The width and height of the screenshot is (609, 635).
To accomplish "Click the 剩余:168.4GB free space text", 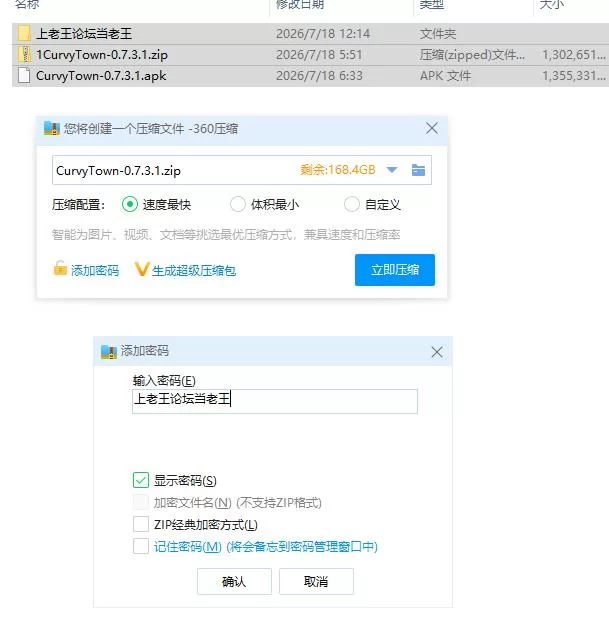I will (x=338, y=170).
